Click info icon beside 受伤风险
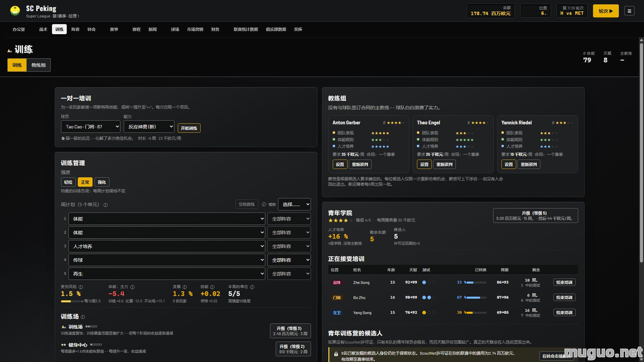 pos(81,287)
